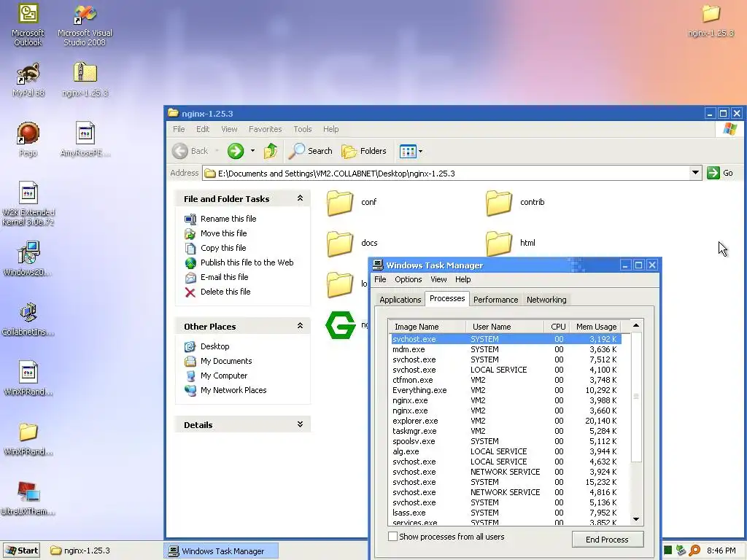Image resolution: width=747 pixels, height=560 pixels.
Task: Enable Show processes from all users
Action: click(392, 537)
